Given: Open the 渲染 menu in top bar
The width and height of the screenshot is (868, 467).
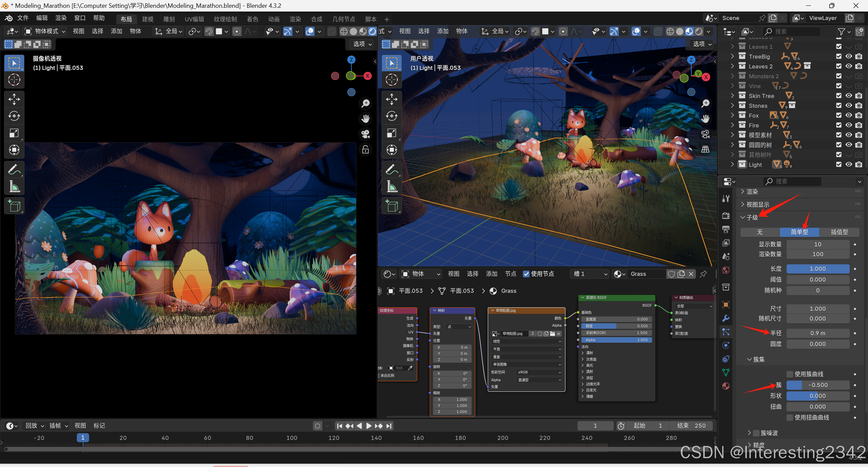Looking at the screenshot, I should click(x=61, y=18).
